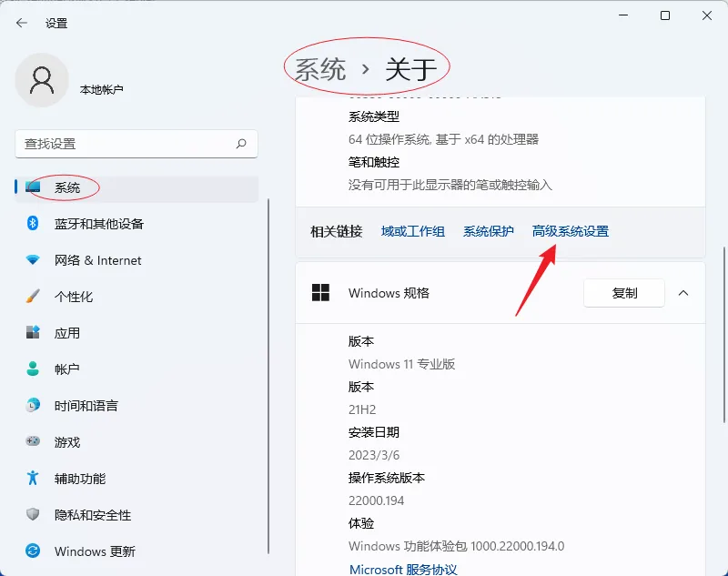Viewport: 728px width, 576px height.
Task: Click the Windows 11 专业版 edition text
Action: coord(401,364)
